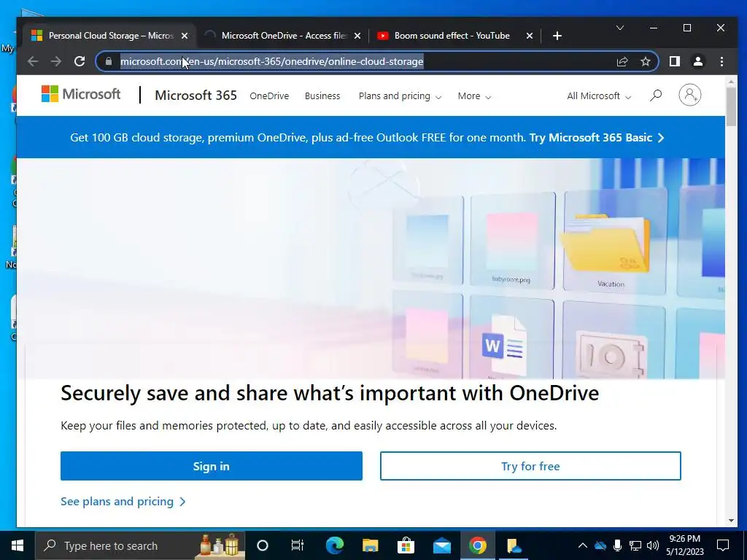
Task: Open network settings tray icon
Action: pos(635,545)
